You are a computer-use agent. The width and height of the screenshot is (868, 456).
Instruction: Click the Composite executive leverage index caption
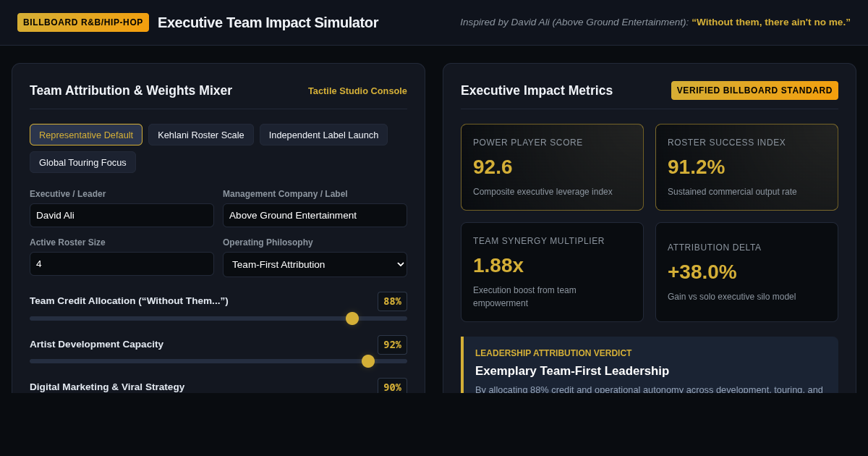pos(542,192)
